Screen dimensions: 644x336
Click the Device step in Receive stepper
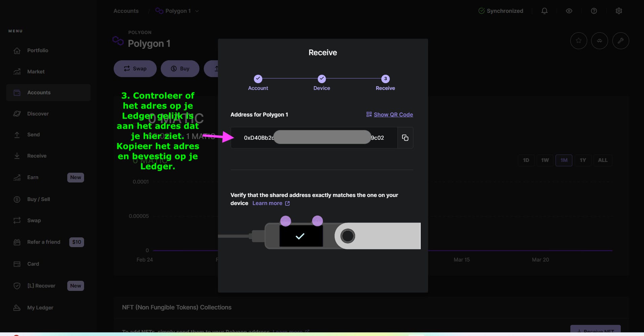click(x=322, y=83)
